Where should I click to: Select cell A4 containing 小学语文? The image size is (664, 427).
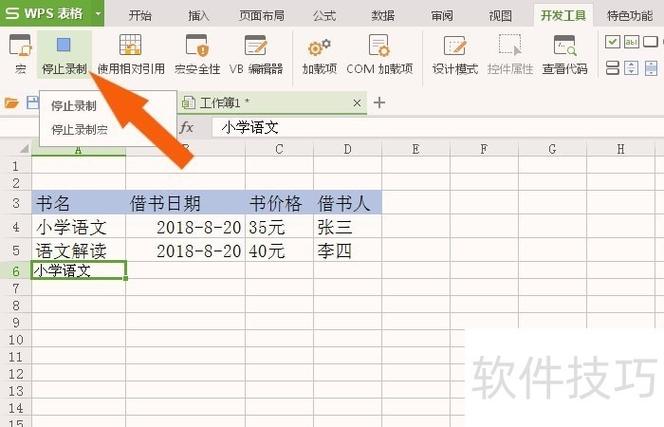78,227
